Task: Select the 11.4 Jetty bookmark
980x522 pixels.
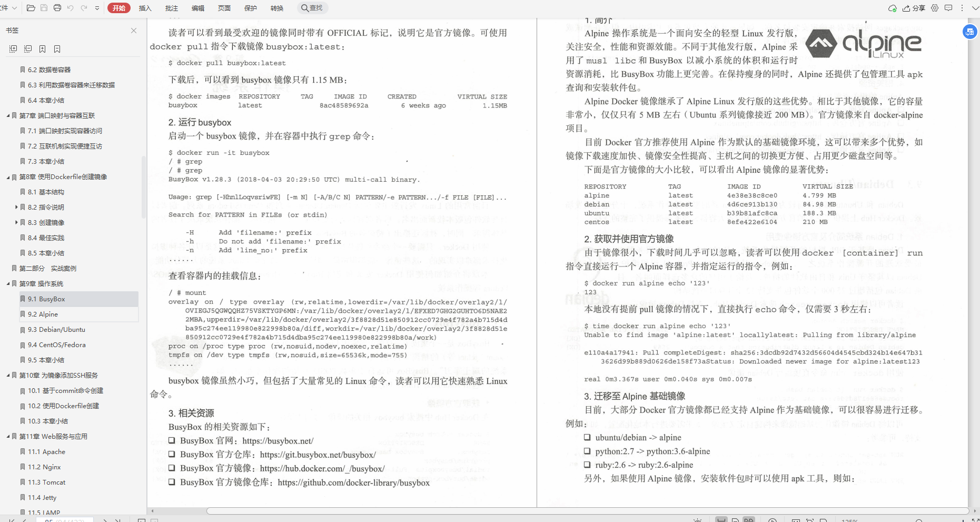Action: click(42, 497)
